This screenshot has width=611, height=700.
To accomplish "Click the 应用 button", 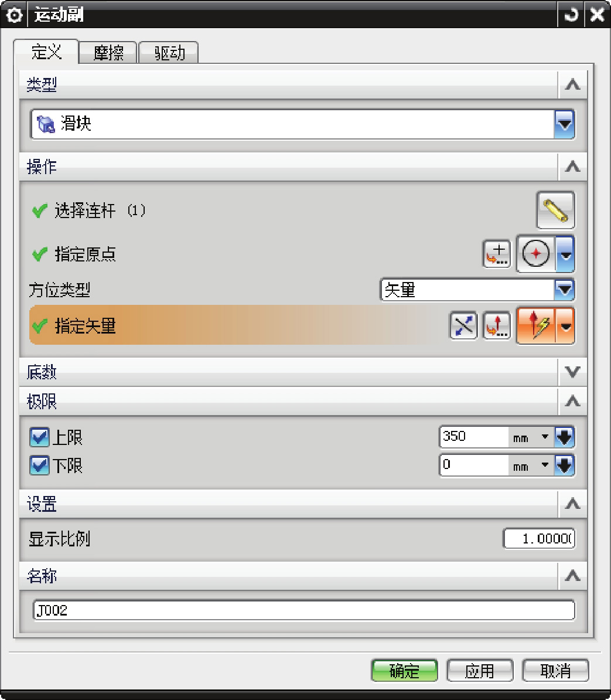I will pos(480,671).
